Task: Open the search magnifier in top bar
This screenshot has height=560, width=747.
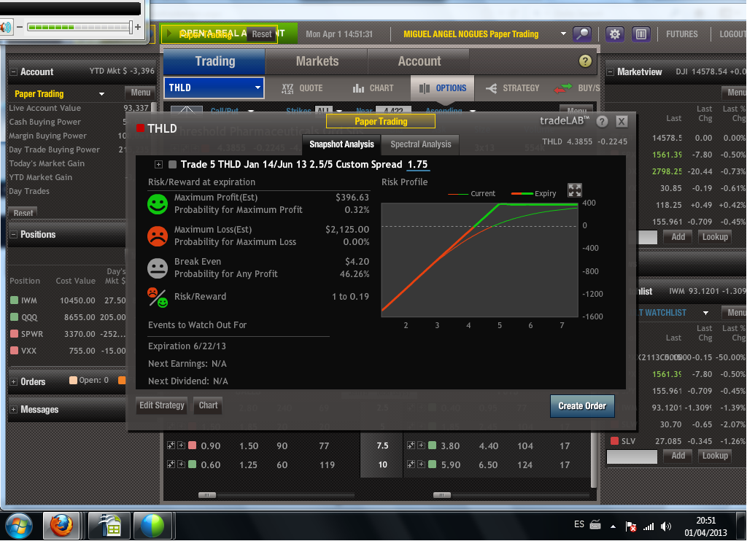Action: (x=581, y=34)
